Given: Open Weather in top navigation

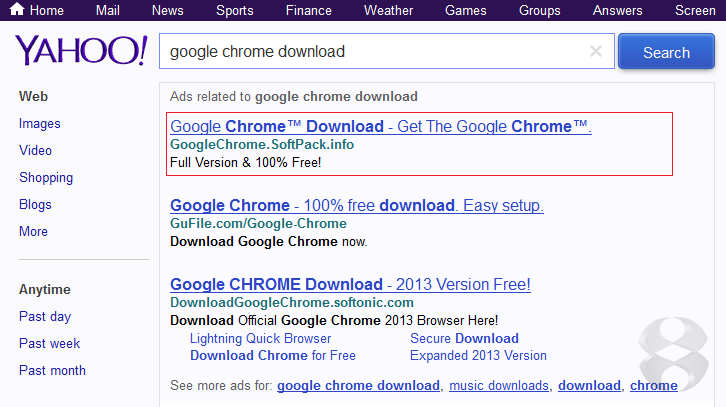Looking at the screenshot, I should 388,10.
